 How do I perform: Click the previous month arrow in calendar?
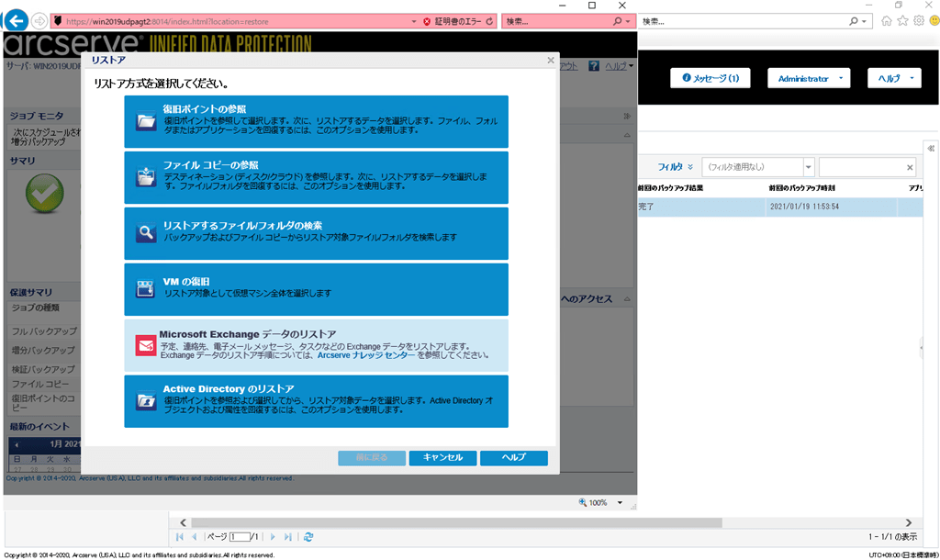point(17,445)
